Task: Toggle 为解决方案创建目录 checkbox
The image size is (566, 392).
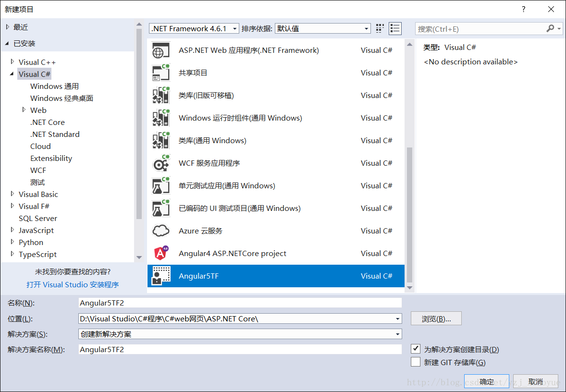Action: (416, 349)
